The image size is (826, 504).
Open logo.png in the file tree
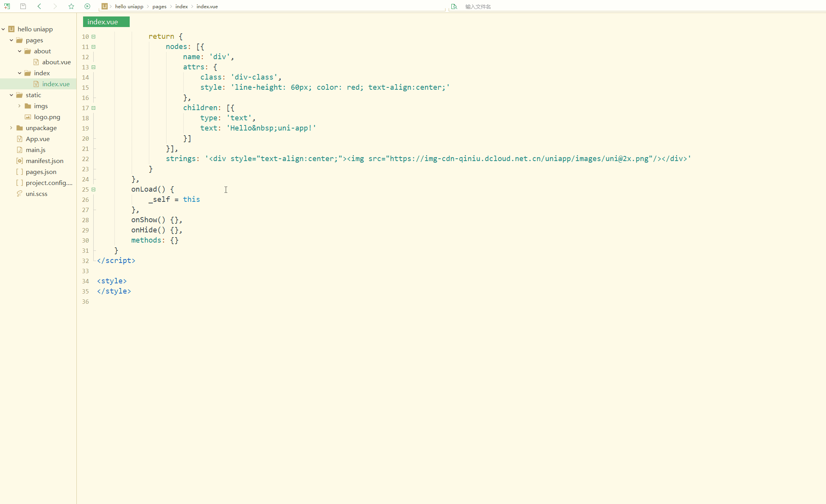(47, 117)
